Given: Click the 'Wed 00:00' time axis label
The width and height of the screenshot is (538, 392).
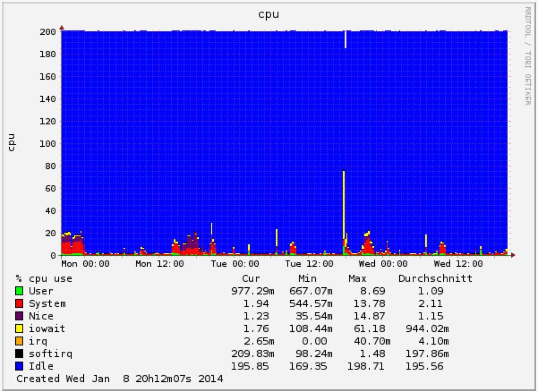Looking at the screenshot, I should pyautogui.click(x=384, y=264).
